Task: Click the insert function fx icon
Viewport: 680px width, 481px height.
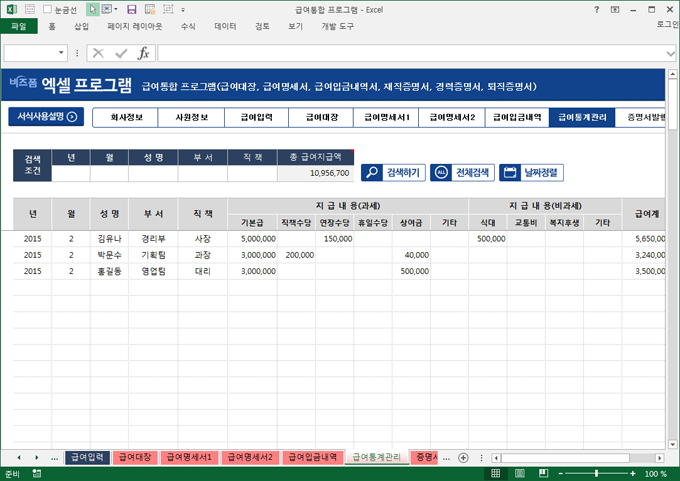Action: coord(143,53)
